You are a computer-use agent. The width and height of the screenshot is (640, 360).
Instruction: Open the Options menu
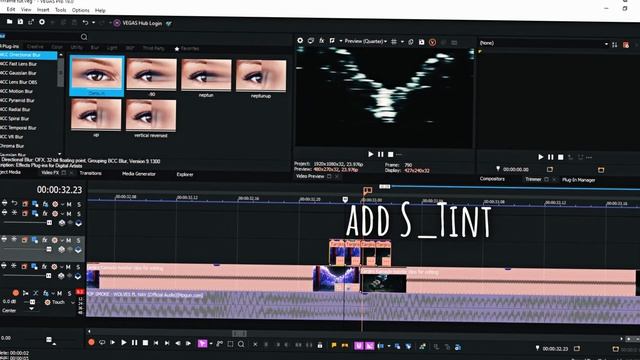[x=80, y=10]
